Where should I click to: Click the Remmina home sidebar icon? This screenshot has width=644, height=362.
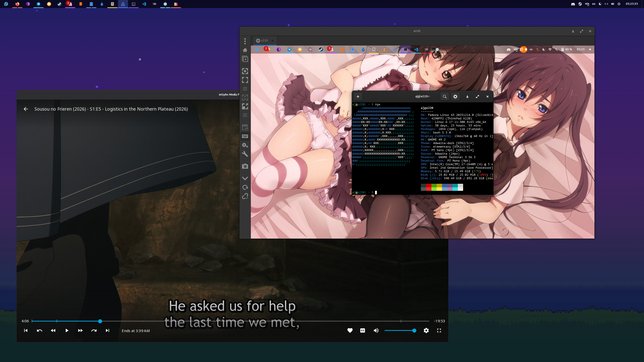click(245, 50)
